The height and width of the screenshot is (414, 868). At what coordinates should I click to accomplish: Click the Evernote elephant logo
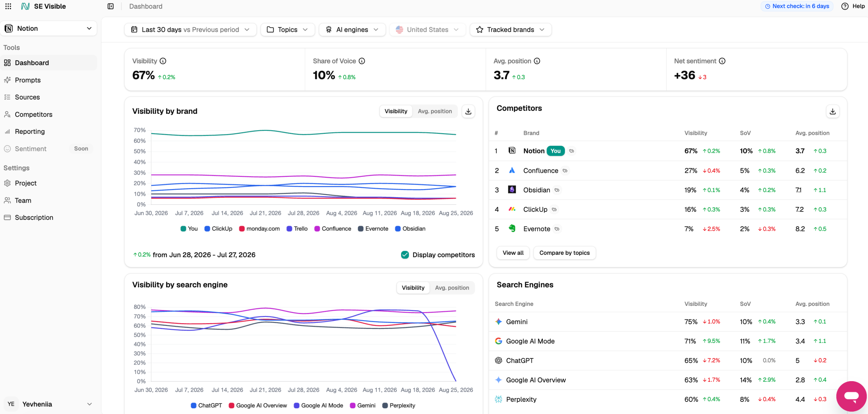(512, 229)
